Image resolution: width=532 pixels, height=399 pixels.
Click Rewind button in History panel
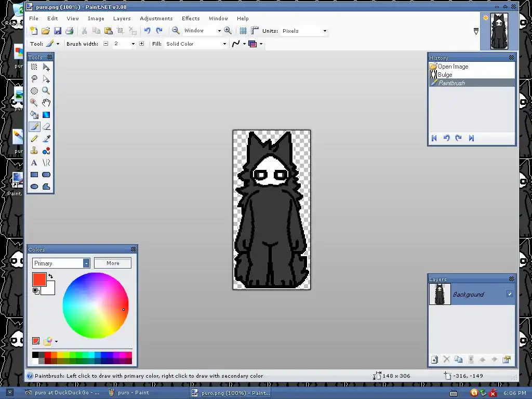pos(434,138)
